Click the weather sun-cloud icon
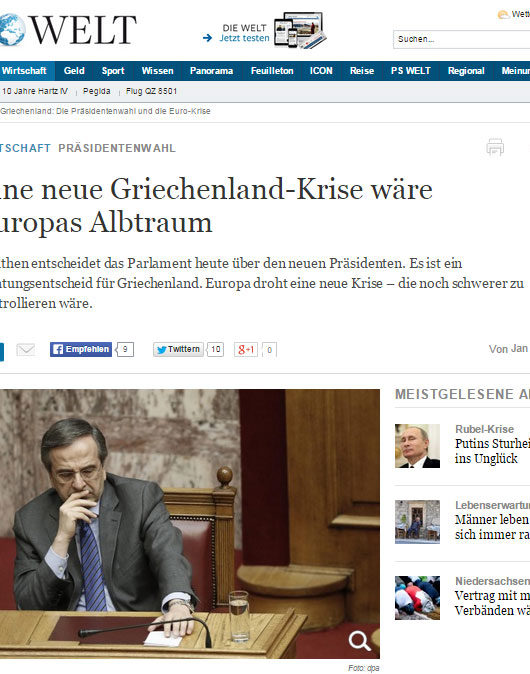Image resolution: width=530 pixels, height=674 pixels. pyautogui.click(x=503, y=15)
